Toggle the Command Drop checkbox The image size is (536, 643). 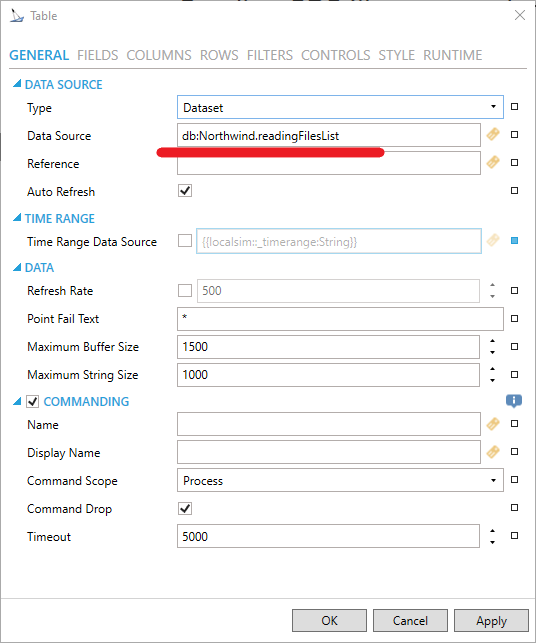[x=185, y=508]
